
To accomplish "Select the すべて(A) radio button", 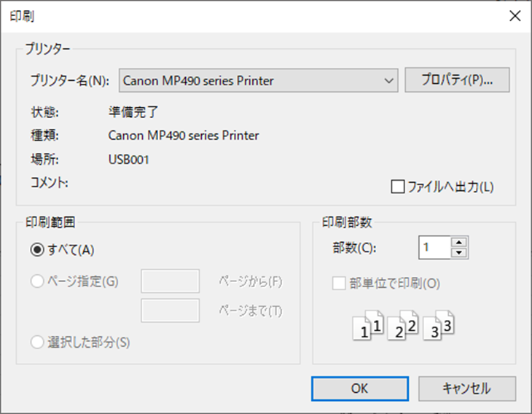I will [37, 250].
